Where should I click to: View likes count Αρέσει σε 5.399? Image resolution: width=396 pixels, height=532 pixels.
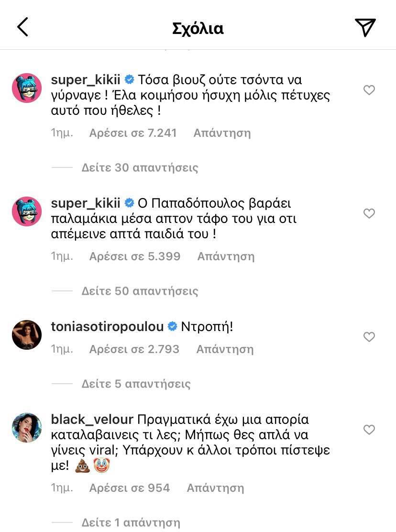coord(135,256)
